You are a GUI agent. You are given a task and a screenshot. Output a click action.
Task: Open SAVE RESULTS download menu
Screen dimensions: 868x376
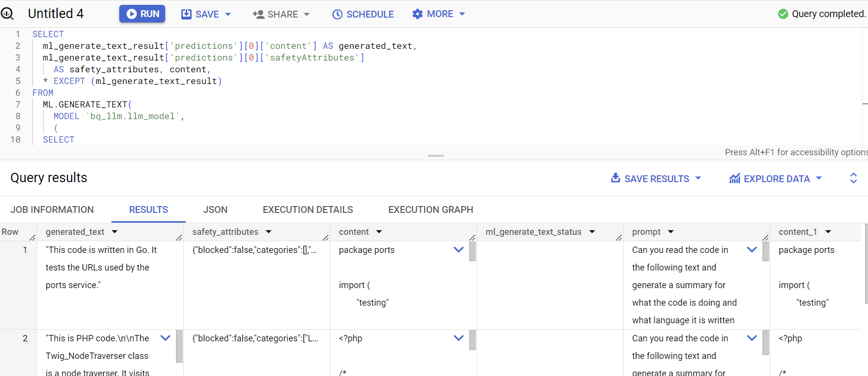(656, 179)
